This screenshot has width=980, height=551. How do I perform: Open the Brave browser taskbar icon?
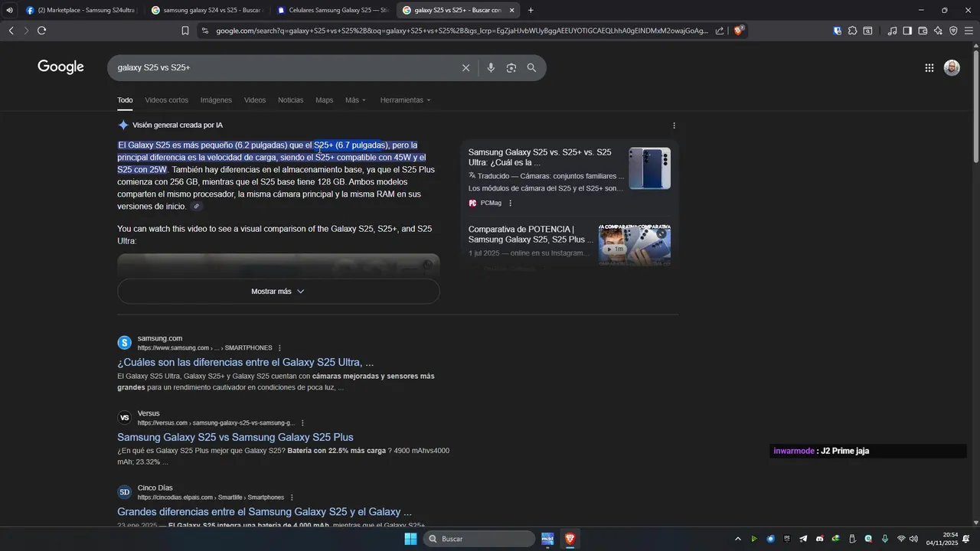pos(570,539)
